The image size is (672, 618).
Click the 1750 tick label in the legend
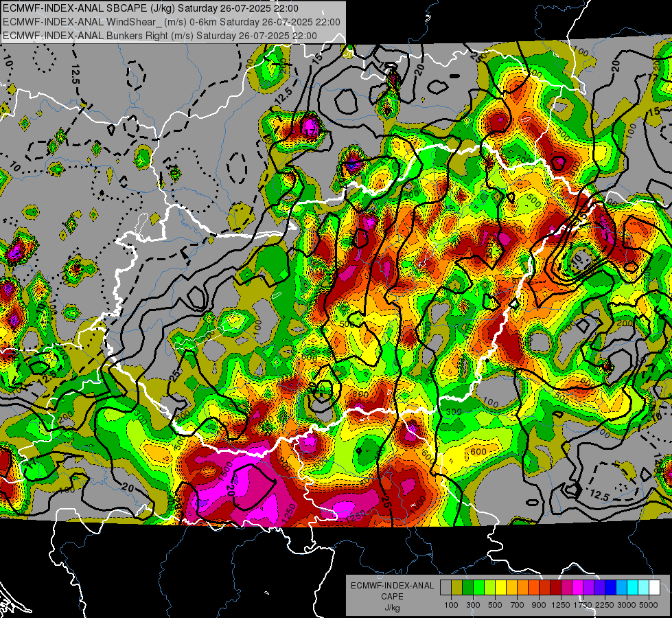click(x=583, y=605)
